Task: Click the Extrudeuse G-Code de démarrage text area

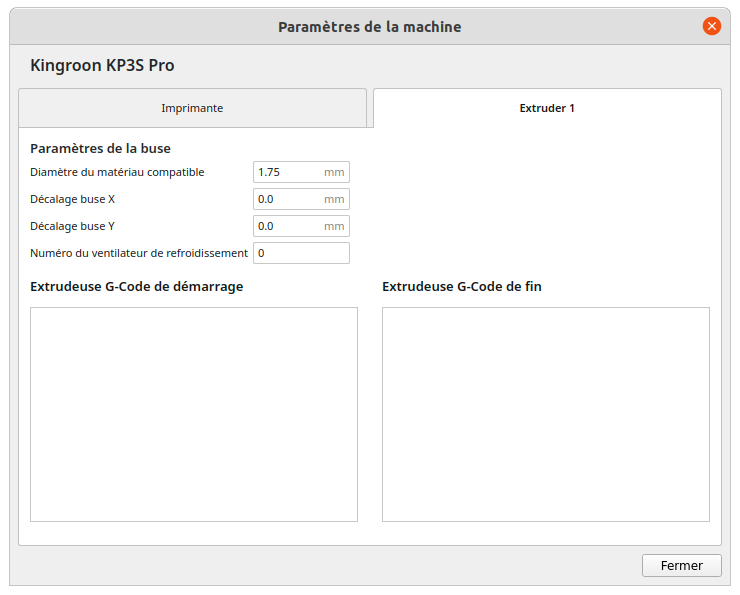Action: [194, 414]
